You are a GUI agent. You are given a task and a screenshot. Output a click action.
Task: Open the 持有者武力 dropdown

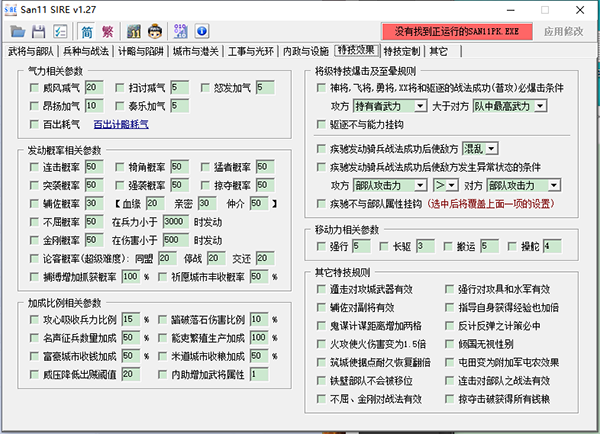point(391,104)
